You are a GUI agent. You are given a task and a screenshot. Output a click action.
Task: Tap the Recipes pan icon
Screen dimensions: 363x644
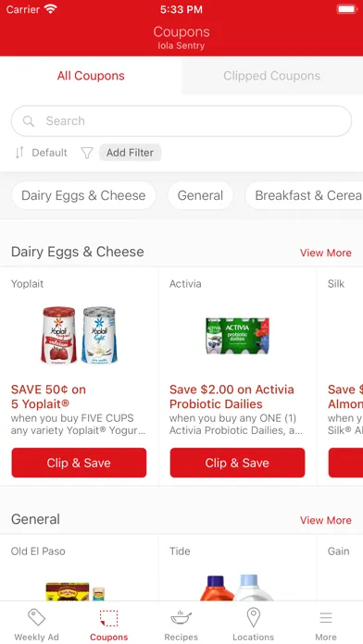(x=181, y=617)
